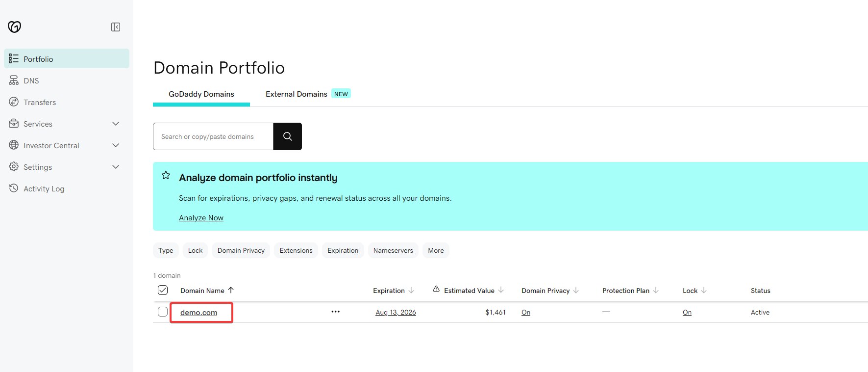
Task: Open Settings in the sidebar
Action: pos(67,167)
